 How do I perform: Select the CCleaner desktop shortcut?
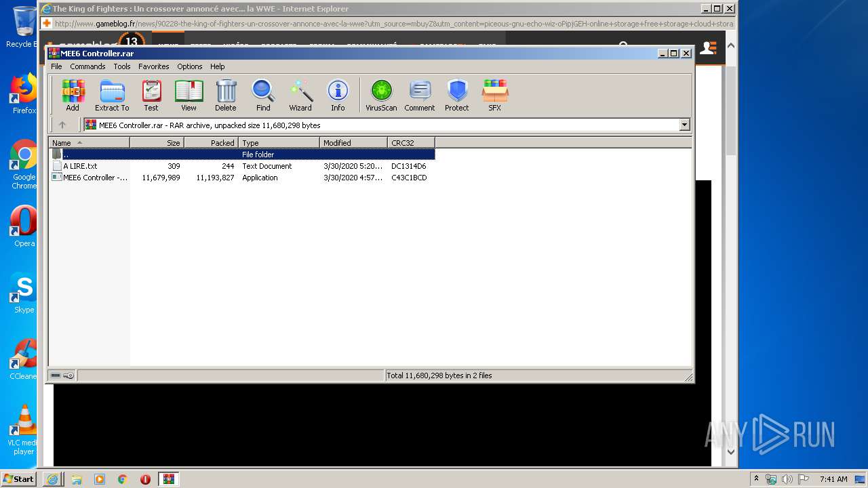23,359
